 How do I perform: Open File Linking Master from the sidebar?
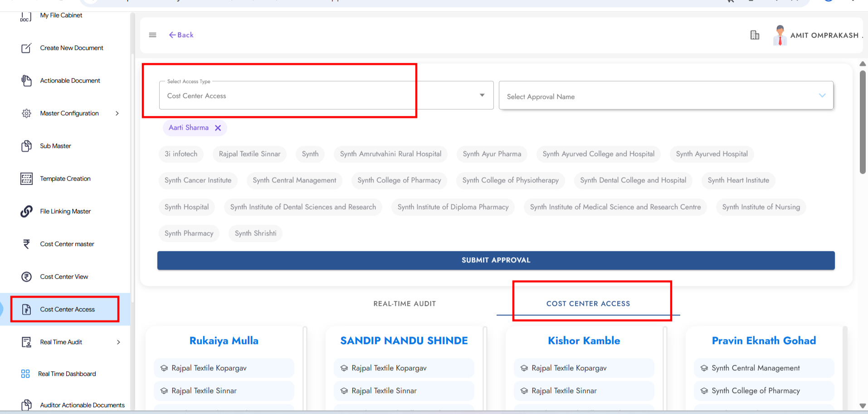[26, 211]
